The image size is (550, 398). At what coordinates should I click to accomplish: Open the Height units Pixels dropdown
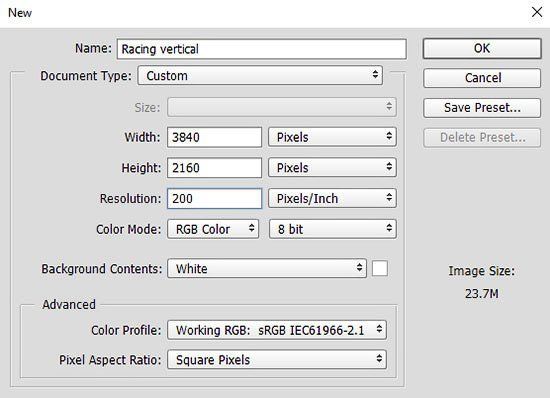click(x=332, y=168)
